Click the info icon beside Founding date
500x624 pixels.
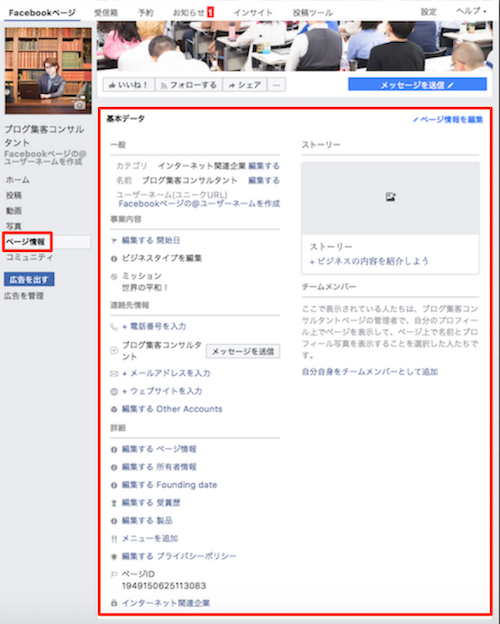click(114, 485)
